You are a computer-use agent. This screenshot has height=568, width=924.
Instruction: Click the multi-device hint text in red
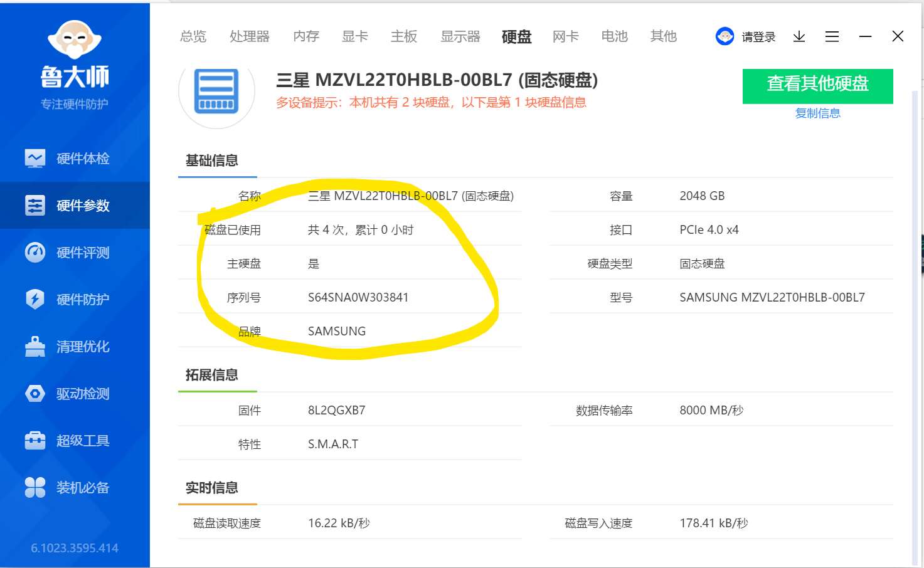431,102
